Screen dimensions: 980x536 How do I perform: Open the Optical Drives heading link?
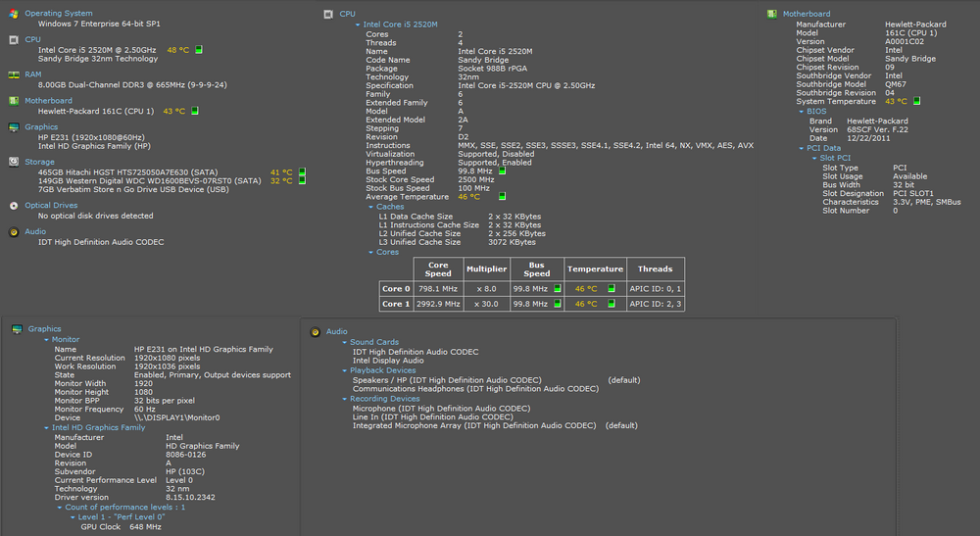coord(52,206)
